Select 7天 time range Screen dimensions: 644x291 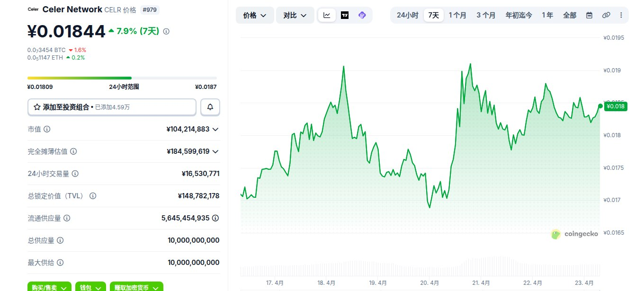(433, 15)
